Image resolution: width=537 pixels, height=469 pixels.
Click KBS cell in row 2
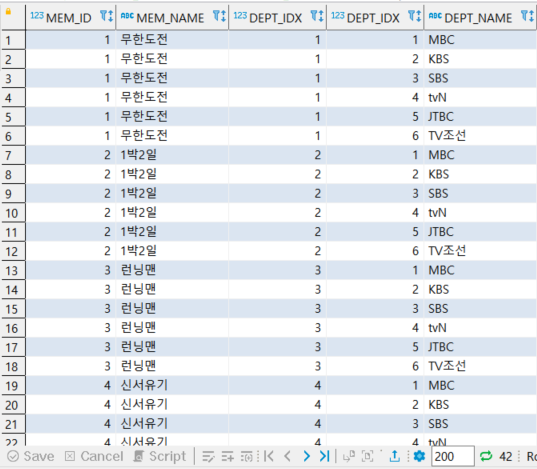[x=480, y=59]
